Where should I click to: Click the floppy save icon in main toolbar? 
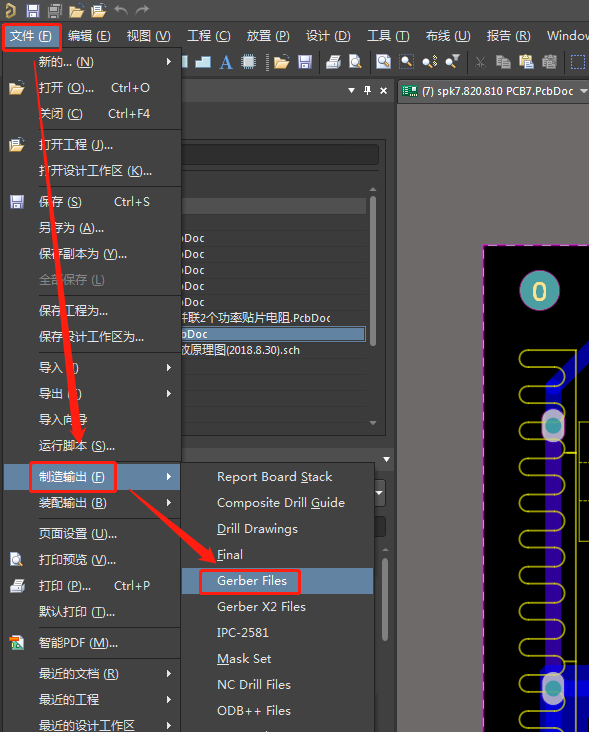tap(305, 62)
